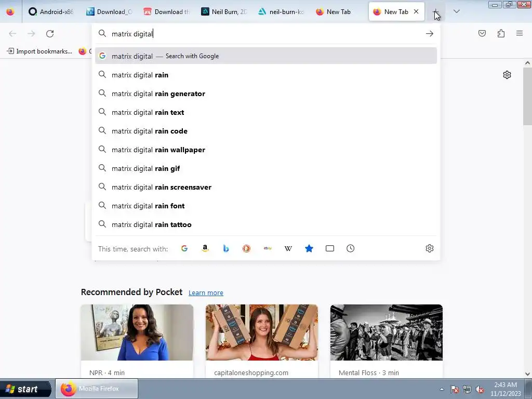This screenshot has width=532, height=399.
Task: Select suggestion 'matrix digital rain wallpaper'
Action: [x=266, y=150]
